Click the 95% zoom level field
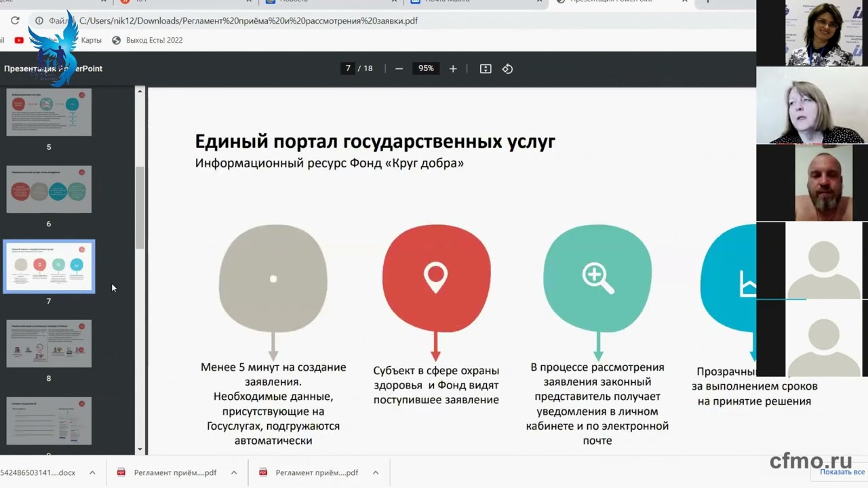 pyautogui.click(x=426, y=68)
